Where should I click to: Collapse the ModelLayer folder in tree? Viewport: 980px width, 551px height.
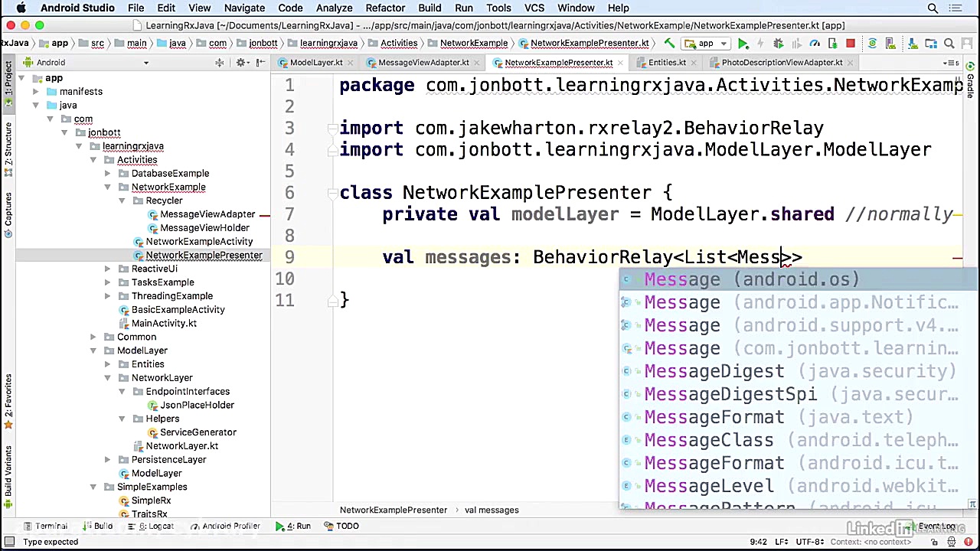(x=93, y=350)
